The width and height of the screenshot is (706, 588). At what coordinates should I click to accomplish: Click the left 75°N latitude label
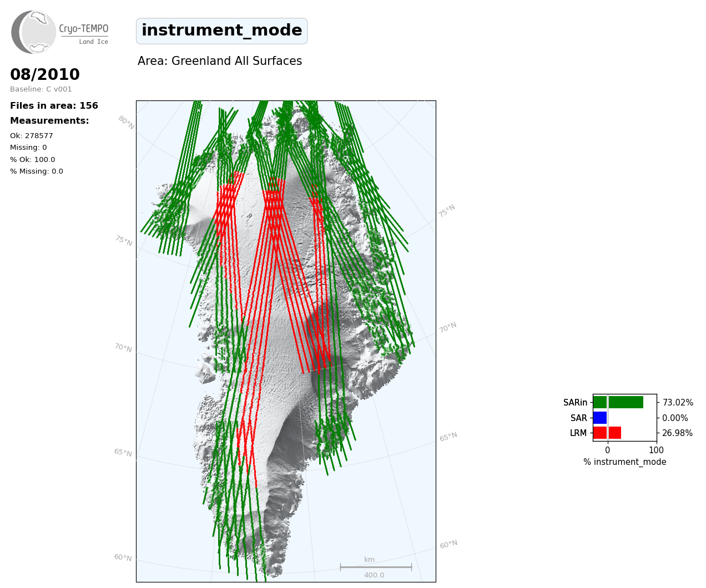[124, 241]
